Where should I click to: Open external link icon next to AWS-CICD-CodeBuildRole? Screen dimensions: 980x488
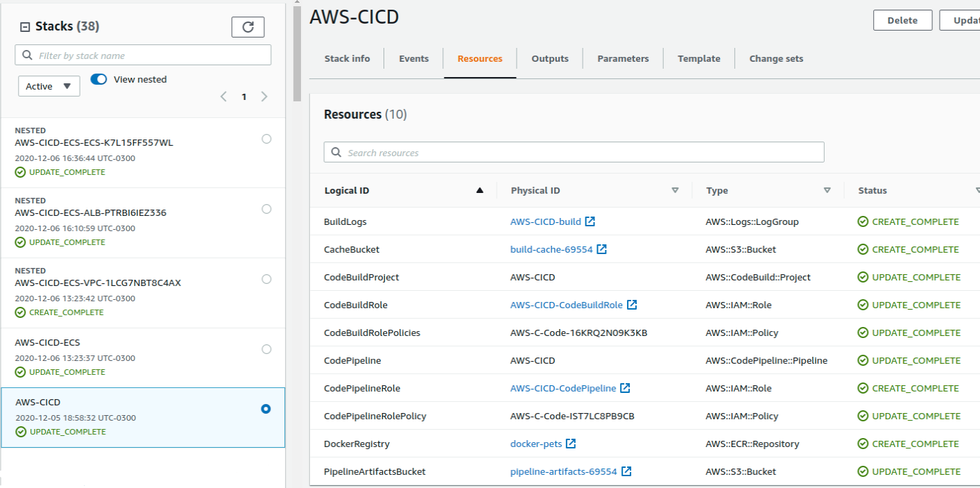click(632, 305)
